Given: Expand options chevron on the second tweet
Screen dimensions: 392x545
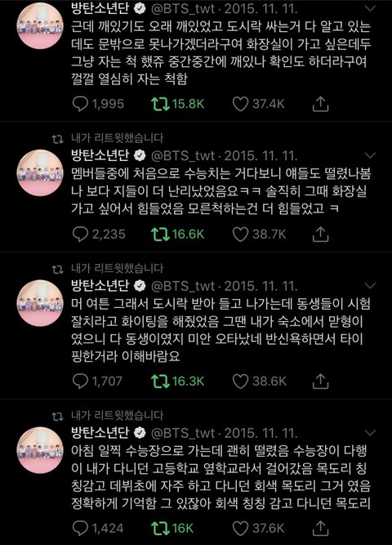Looking at the screenshot, I should point(371,155).
